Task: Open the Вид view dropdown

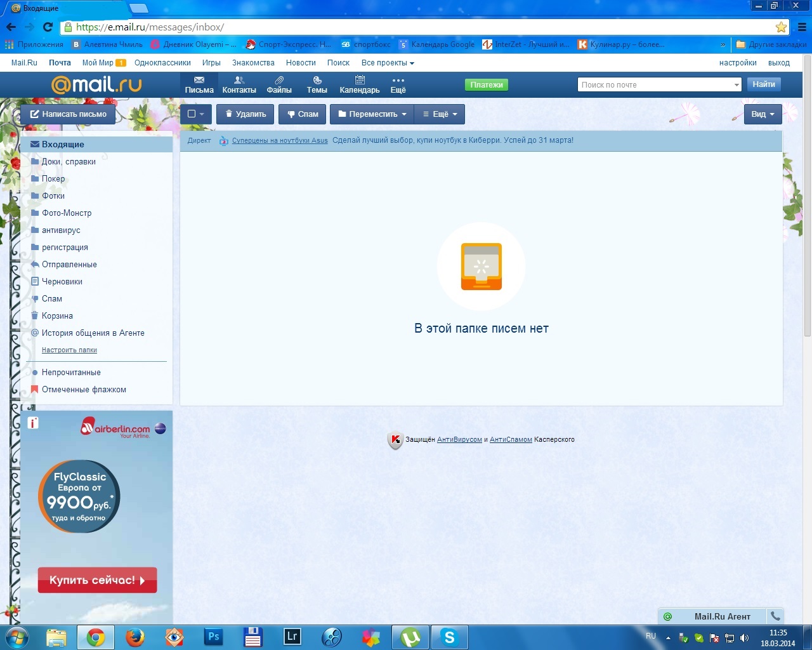Action: 763,114
